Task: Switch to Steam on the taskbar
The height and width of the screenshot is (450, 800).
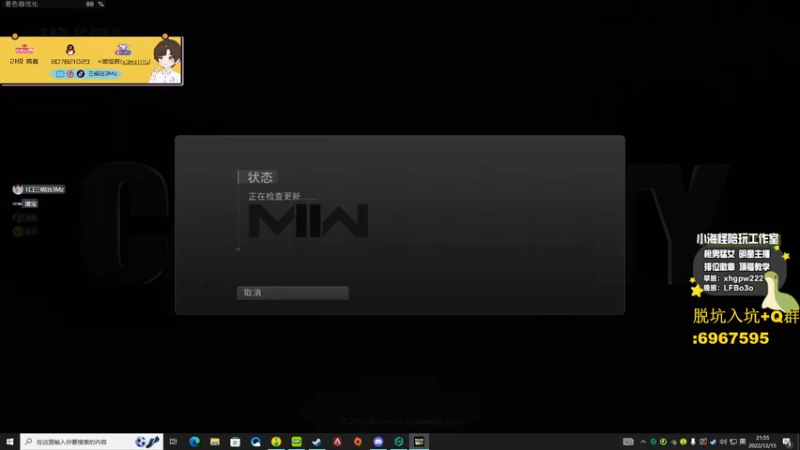Action: coord(317,441)
